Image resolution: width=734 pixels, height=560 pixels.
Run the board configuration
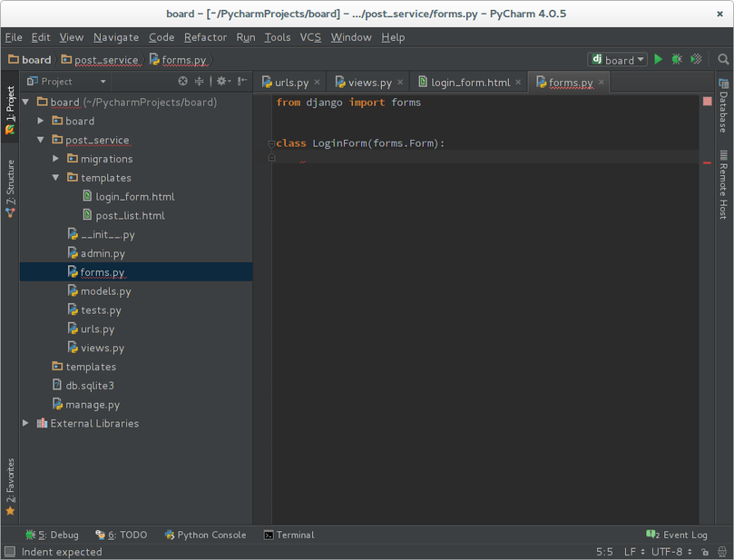coord(658,60)
